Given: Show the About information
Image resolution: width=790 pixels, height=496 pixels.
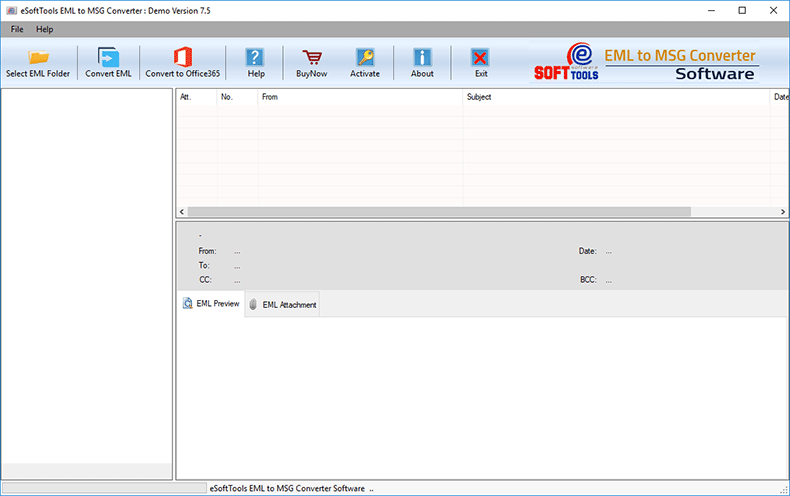Looking at the screenshot, I should point(422,63).
